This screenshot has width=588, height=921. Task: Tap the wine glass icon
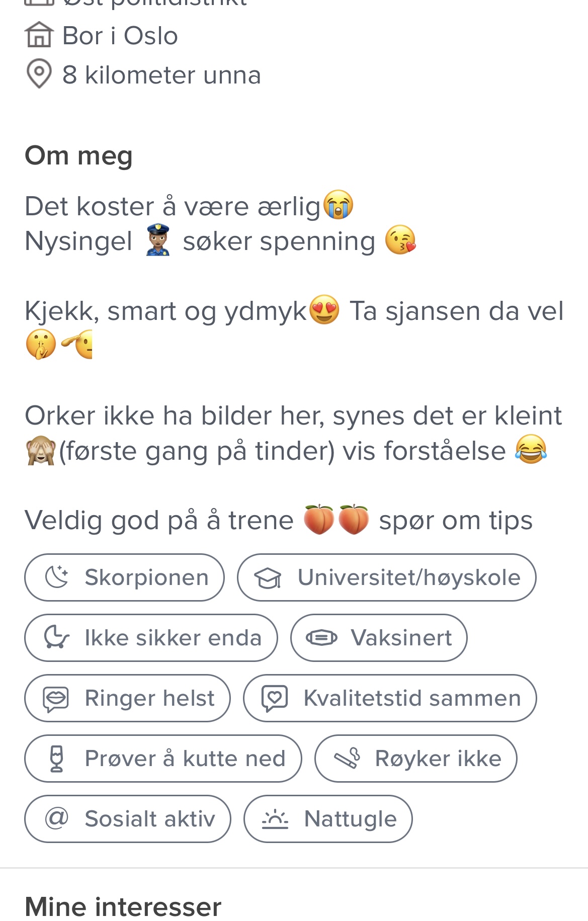[x=57, y=759]
